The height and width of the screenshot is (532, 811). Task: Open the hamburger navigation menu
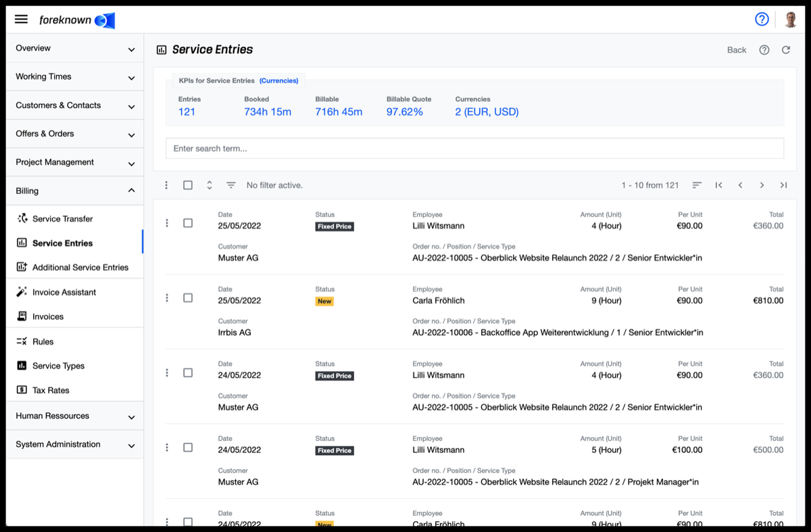pos(21,20)
